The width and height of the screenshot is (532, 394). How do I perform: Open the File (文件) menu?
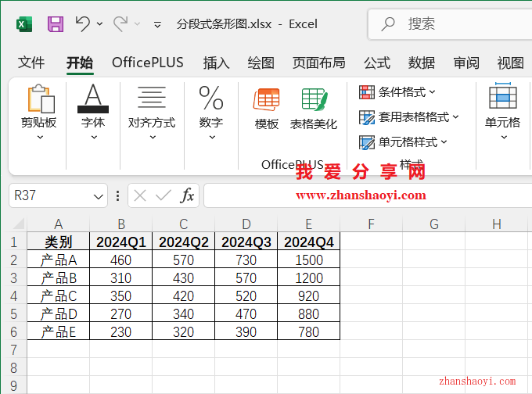pos(31,63)
